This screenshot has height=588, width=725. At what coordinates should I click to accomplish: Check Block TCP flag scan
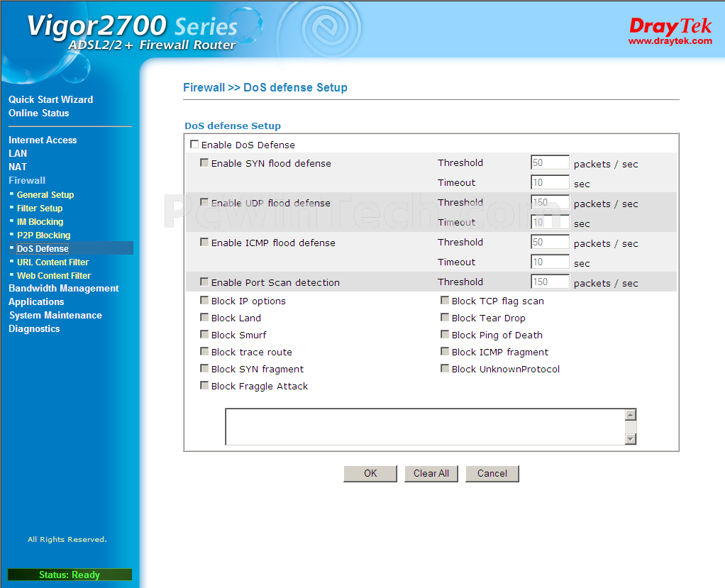pos(444,301)
